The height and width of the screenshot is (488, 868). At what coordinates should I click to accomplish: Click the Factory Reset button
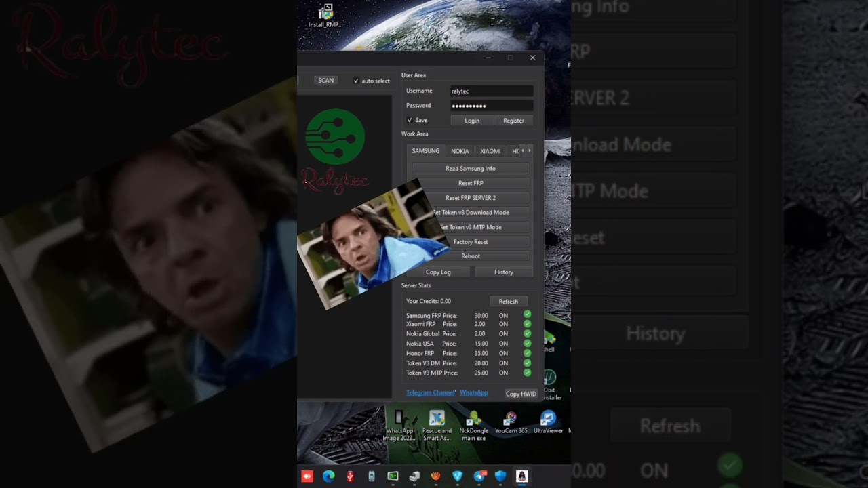click(x=471, y=242)
